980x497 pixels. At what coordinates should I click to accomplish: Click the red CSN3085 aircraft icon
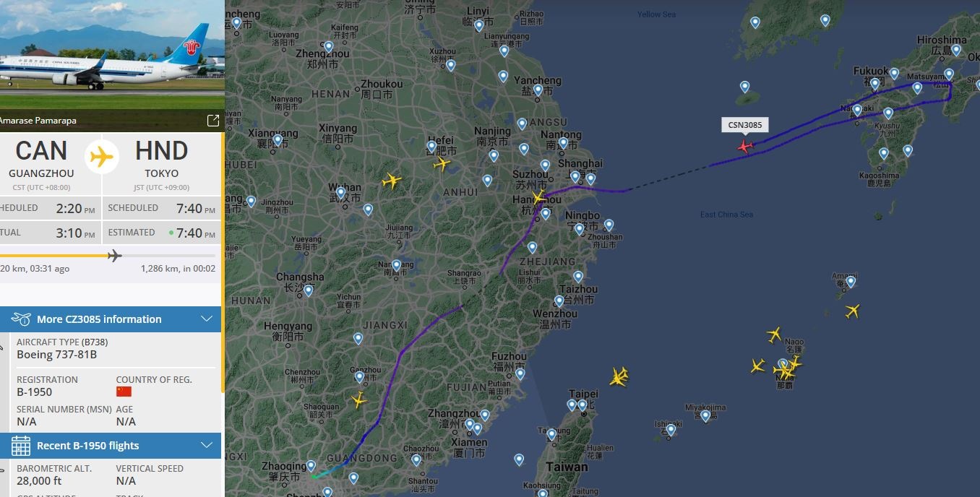[745, 146]
